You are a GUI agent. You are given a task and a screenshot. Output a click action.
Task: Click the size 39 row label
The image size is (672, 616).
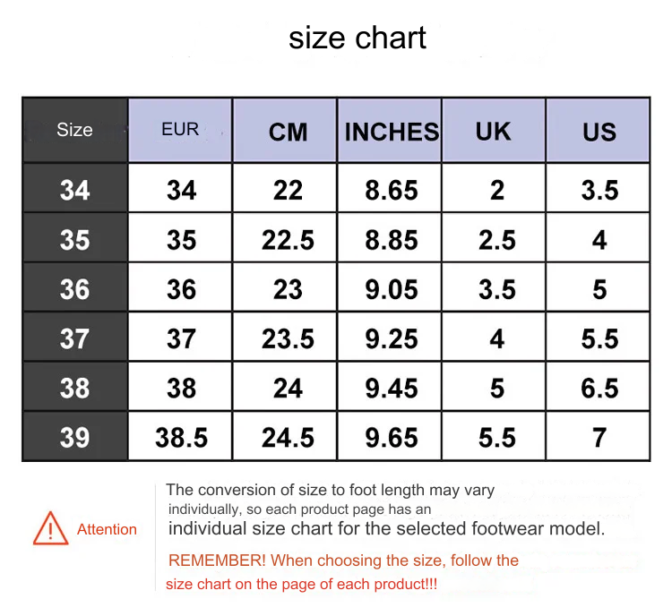click(x=74, y=437)
